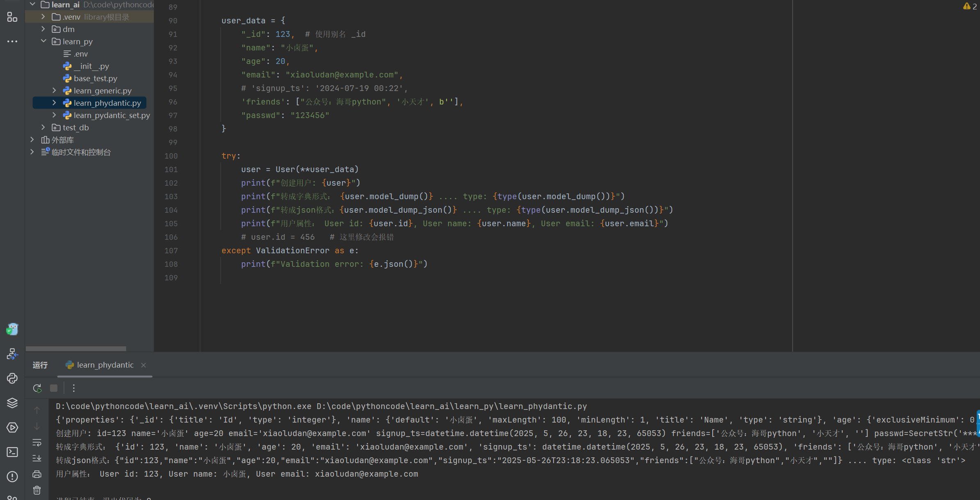Rerun the learn_phydantic script

coord(37,388)
